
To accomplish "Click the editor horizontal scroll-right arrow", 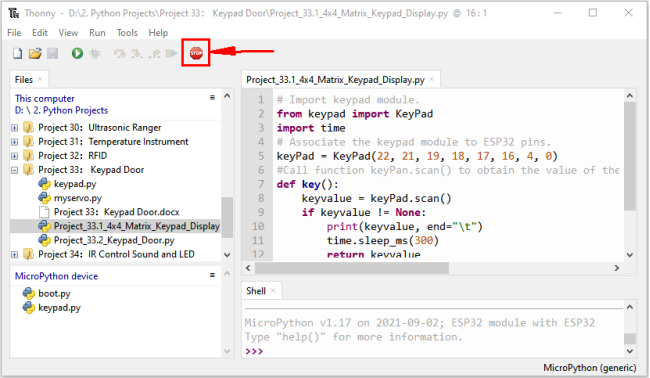I will 616,268.
